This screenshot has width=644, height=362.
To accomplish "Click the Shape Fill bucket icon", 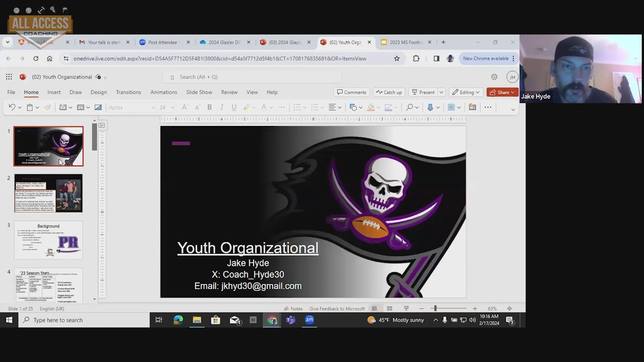I will pos(371,107).
